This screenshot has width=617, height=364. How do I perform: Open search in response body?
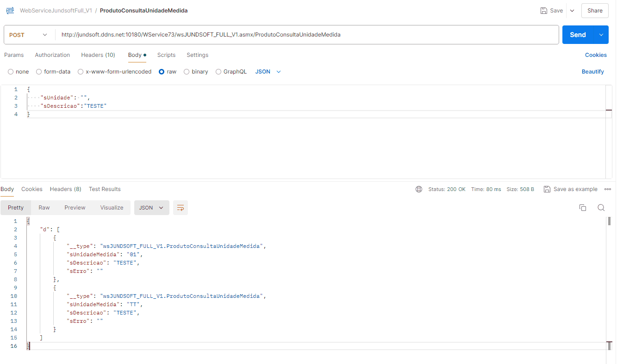click(x=601, y=208)
